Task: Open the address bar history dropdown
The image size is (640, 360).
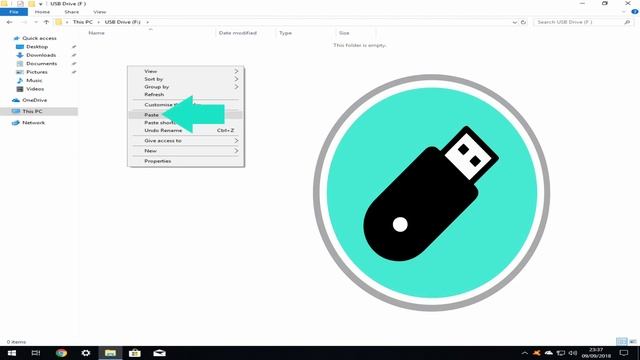Action: coord(514,22)
